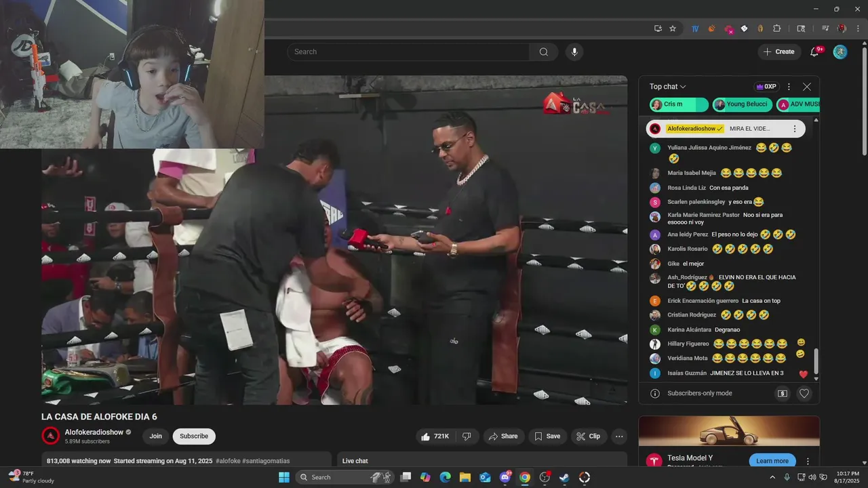This screenshot has width=868, height=488.
Task: Open clock showing 10:17 PM
Action: (848, 477)
